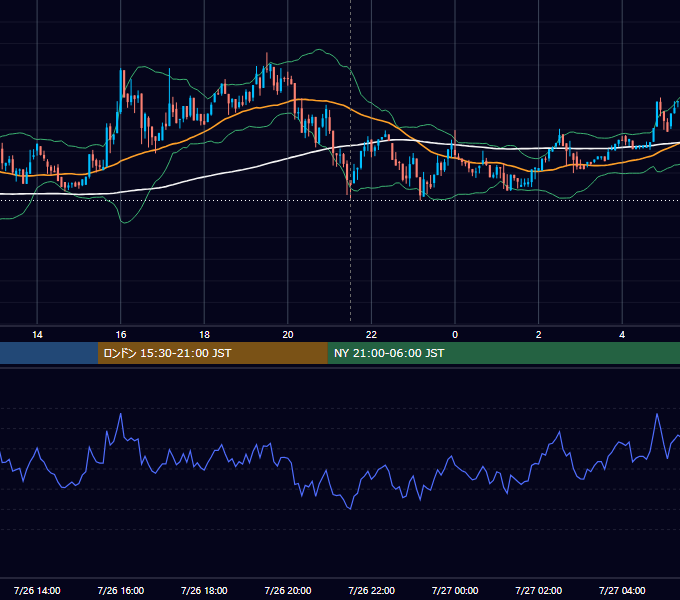Click the 18 hour label on price chart axis
This screenshot has height=600, width=680.
(204, 335)
